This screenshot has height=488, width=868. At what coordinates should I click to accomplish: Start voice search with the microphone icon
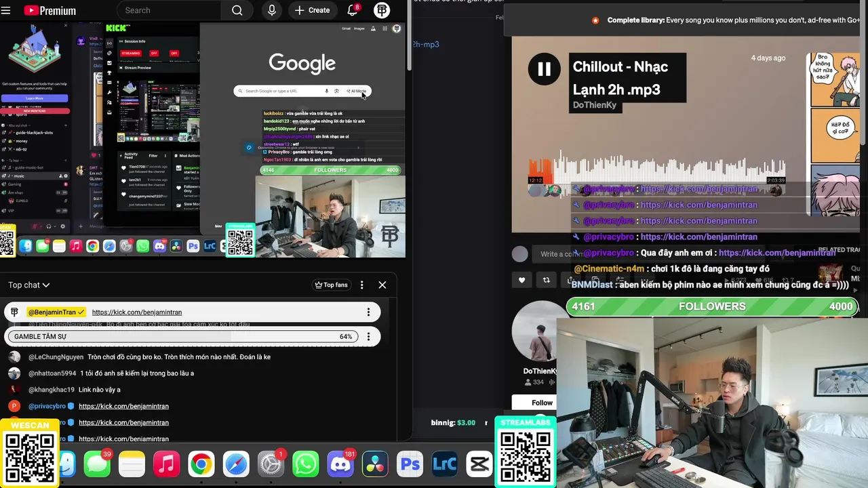tap(272, 10)
